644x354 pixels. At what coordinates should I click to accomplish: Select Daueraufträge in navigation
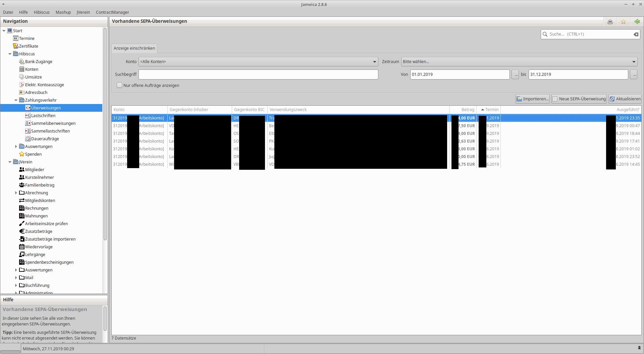[x=45, y=139]
